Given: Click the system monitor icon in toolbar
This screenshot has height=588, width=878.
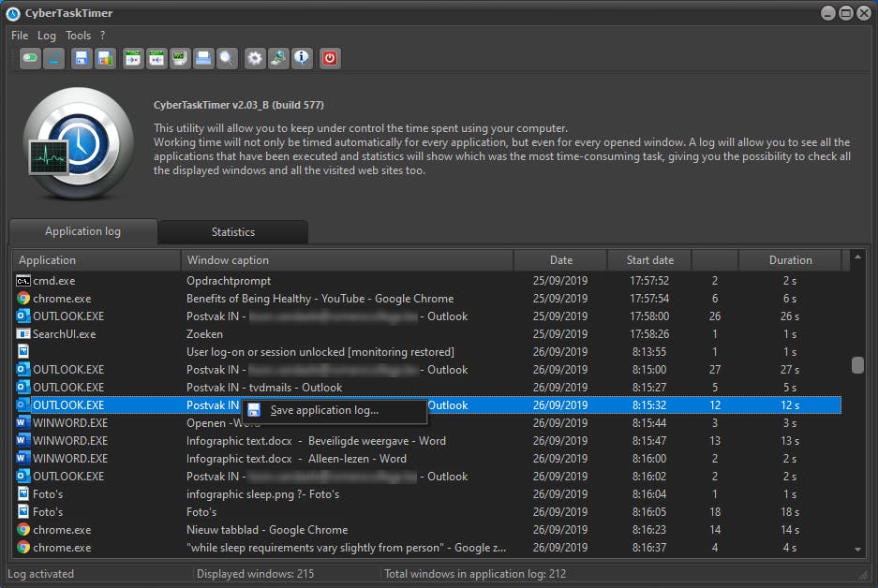Looking at the screenshot, I should pyautogui.click(x=179, y=59).
